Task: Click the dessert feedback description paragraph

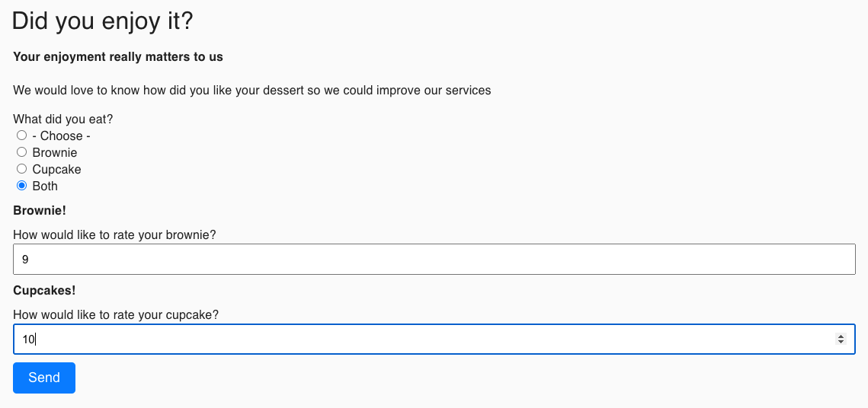Action: (252, 91)
